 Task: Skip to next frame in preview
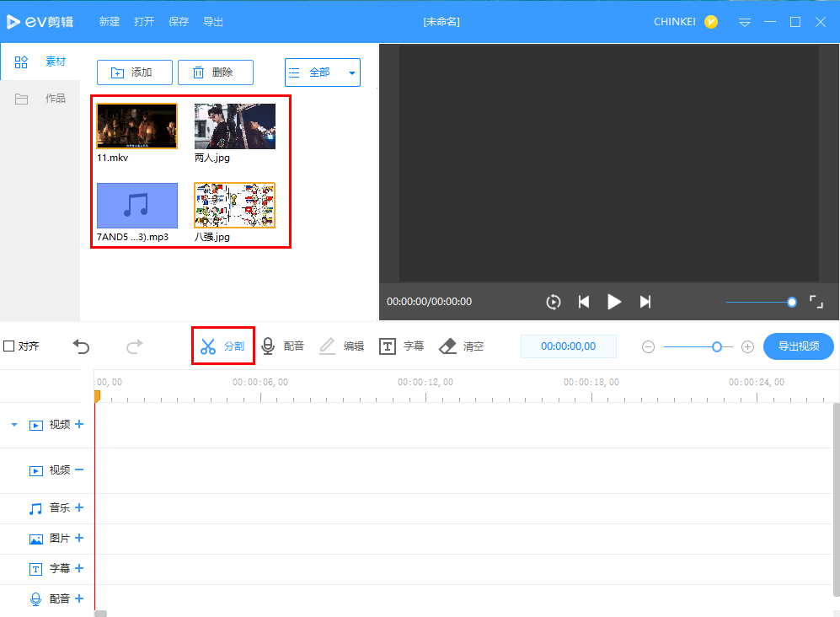[x=645, y=302]
